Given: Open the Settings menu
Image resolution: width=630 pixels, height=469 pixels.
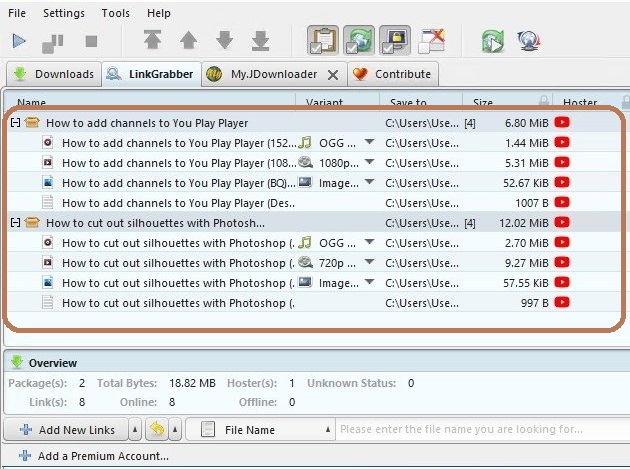Looking at the screenshot, I should pyautogui.click(x=64, y=13).
